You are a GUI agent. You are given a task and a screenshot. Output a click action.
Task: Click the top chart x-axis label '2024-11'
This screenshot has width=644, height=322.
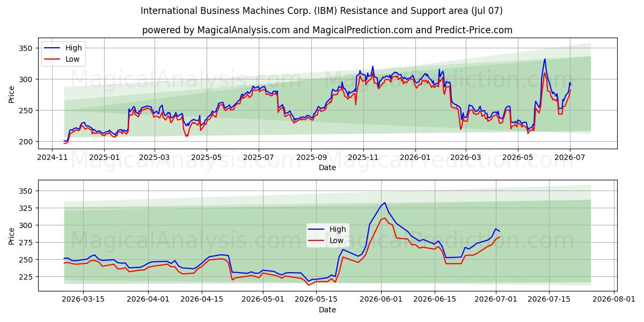coord(52,158)
